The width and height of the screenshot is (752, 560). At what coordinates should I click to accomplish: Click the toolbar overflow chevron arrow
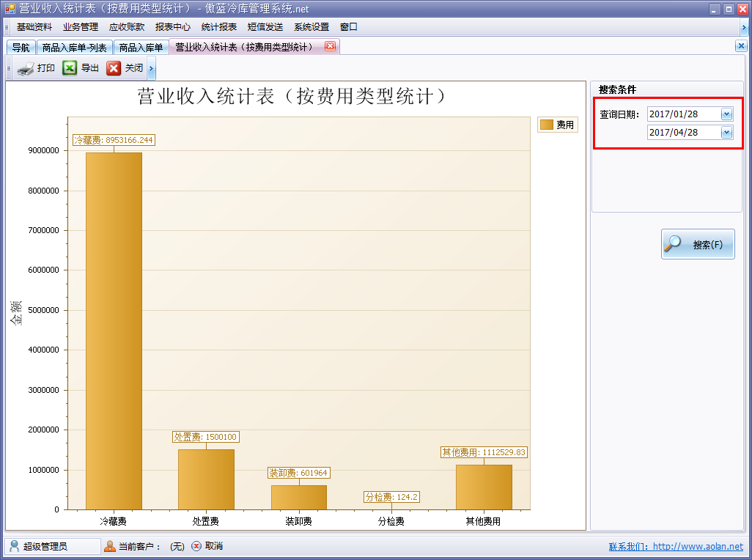tap(150, 67)
